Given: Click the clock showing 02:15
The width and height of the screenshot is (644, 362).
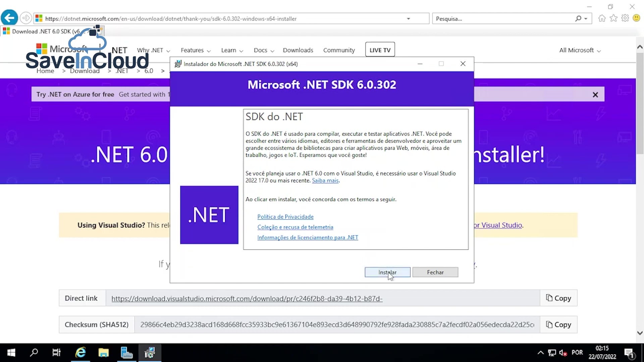Looking at the screenshot, I should (602, 348).
